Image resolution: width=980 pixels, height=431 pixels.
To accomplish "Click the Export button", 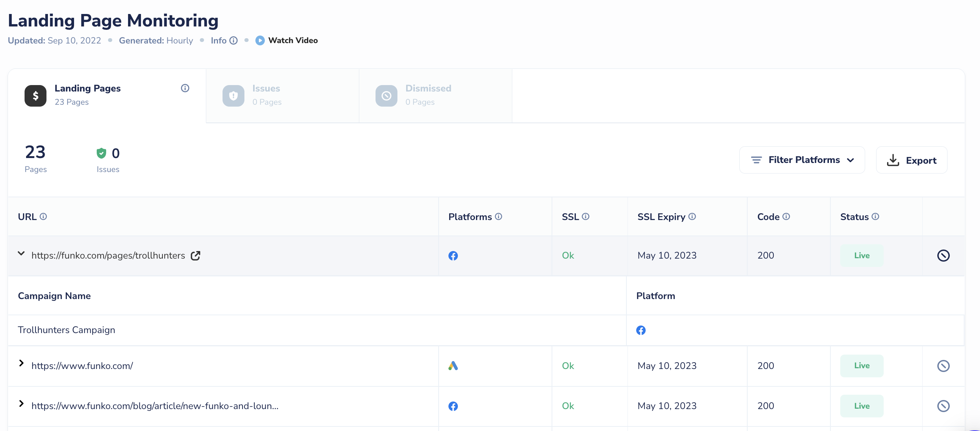I will pos(912,160).
